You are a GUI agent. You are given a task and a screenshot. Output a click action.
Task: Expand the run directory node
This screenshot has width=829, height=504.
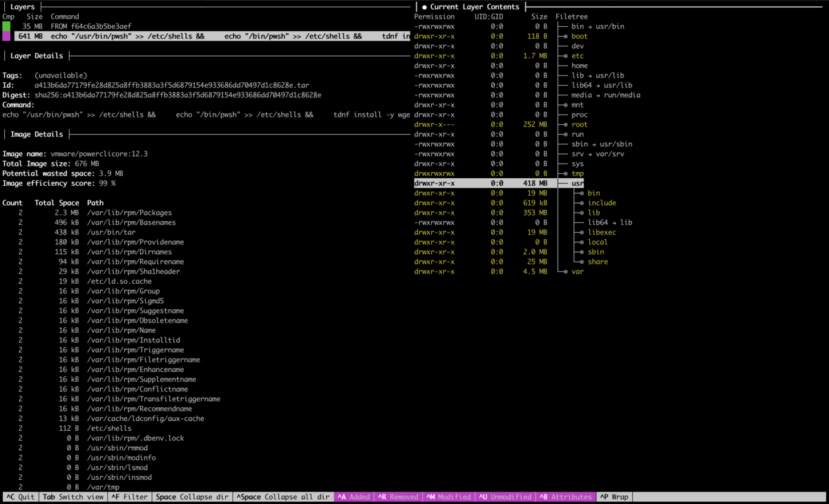(566, 135)
